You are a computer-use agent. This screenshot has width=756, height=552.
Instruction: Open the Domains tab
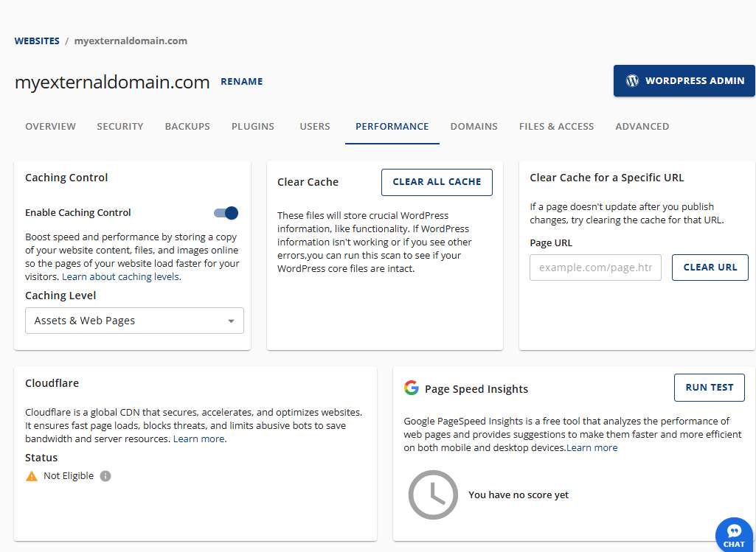[x=474, y=126]
